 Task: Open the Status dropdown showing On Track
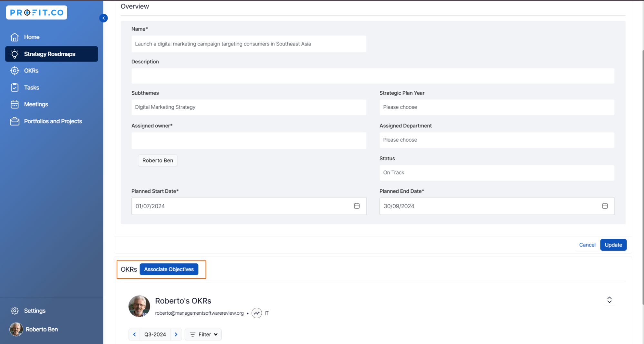point(496,173)
